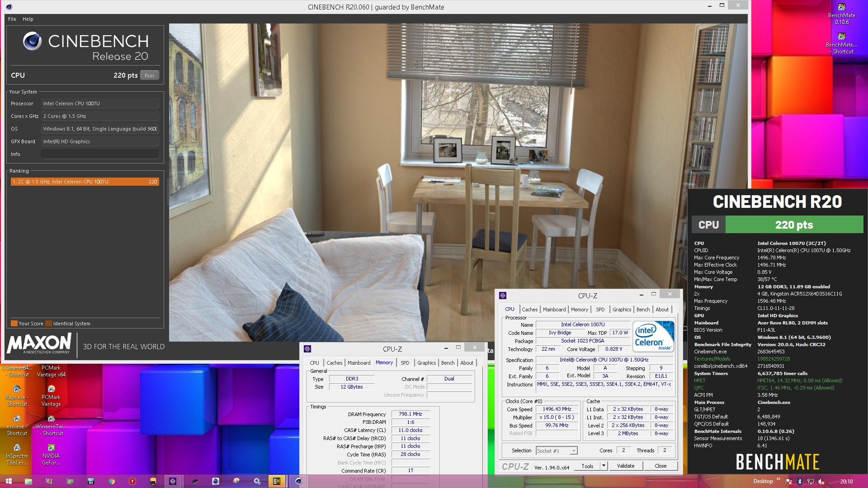This screenshot has width=868, height=488.
Task: Click the Bluetooth tray icon
Action: click(x=799, y=481)
